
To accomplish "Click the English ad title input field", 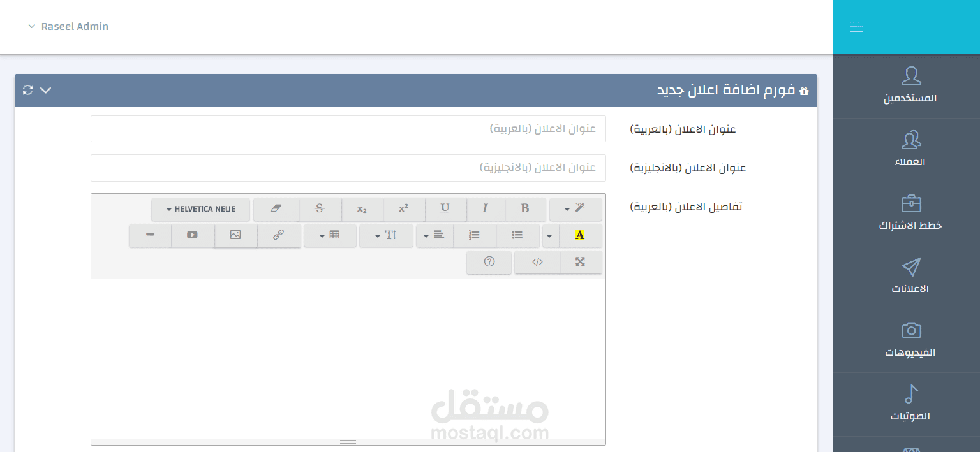I will tap(348, 168).
